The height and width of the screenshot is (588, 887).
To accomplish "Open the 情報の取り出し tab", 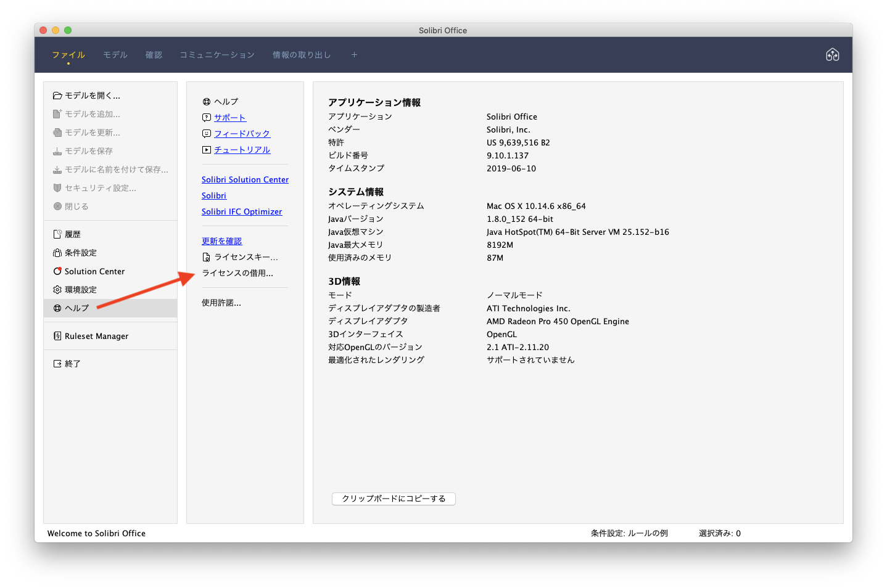I will point(302,55).
